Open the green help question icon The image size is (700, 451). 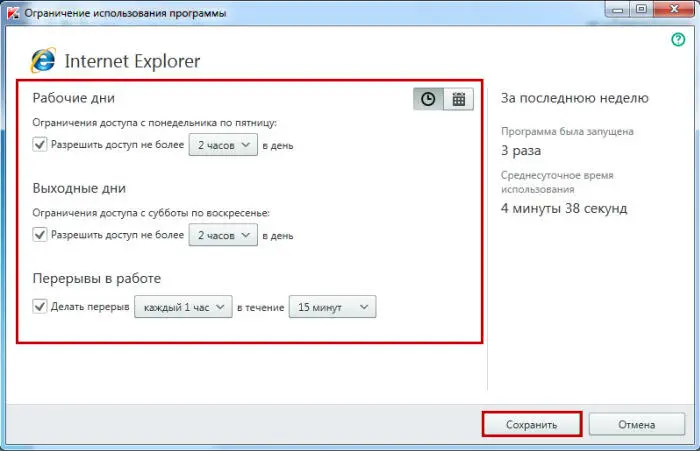678,39
